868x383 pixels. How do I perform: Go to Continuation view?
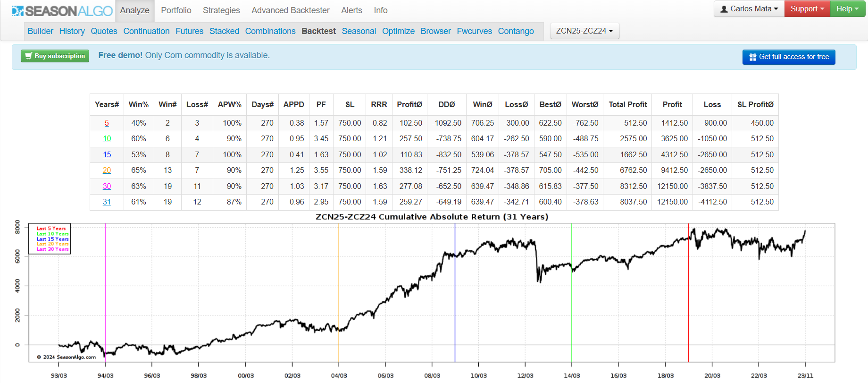146,31
